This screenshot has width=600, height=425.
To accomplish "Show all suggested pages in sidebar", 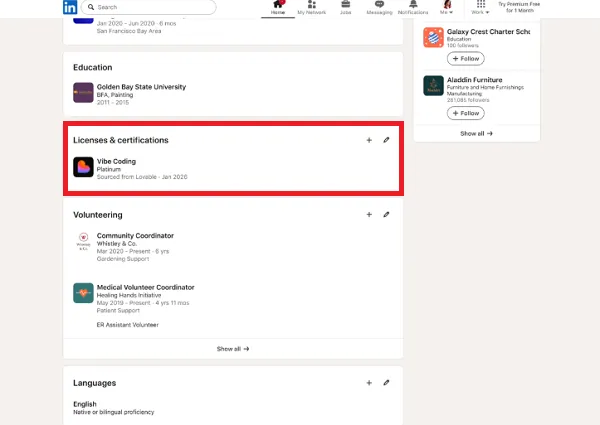I will 475,133.
